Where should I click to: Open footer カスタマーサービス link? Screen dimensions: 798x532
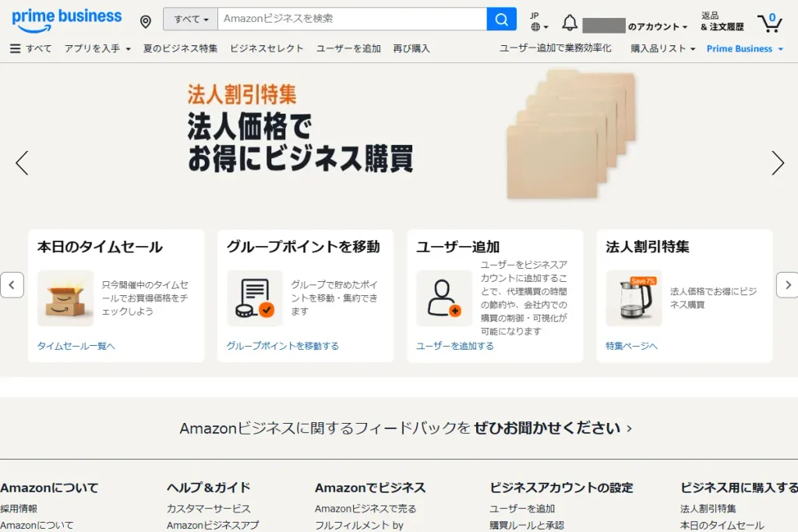coord(209,509)
